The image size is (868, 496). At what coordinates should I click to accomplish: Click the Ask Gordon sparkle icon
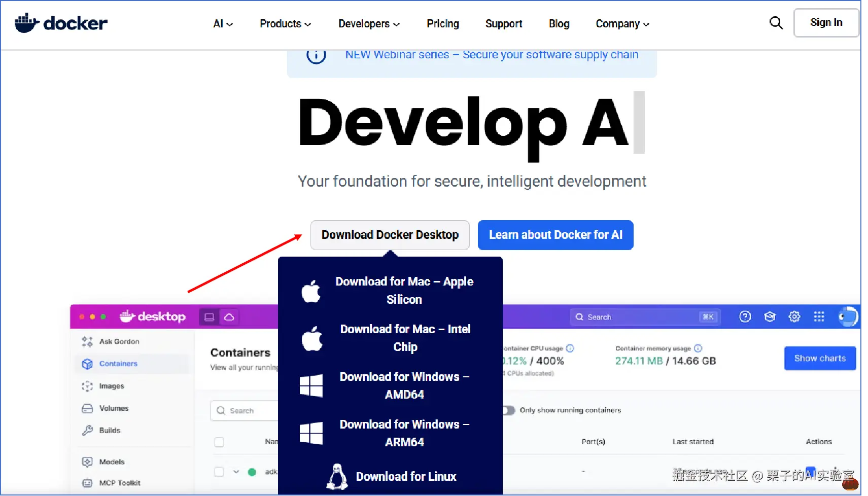pyautogui.click(x=87, y=342)
